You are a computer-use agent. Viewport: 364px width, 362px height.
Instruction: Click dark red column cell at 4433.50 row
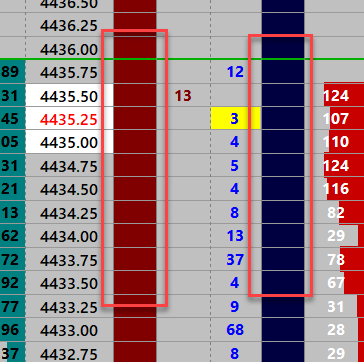135,283
